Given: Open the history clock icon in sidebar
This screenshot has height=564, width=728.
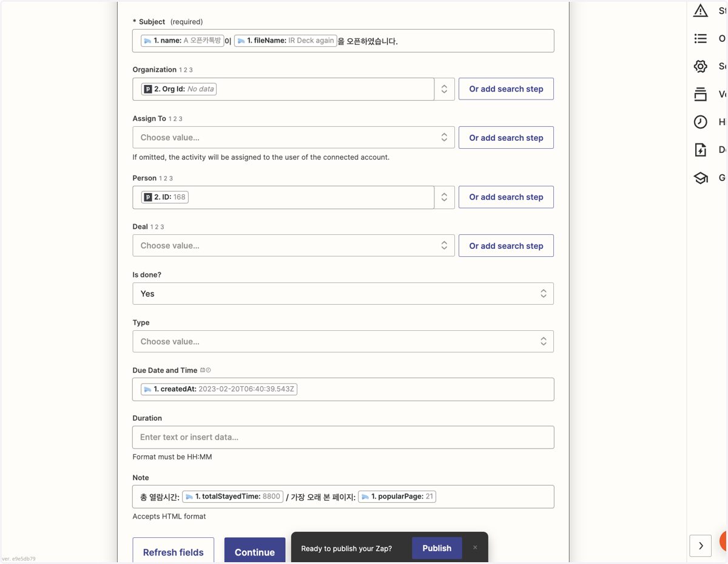Looking at the screenshot, I should tap(701, 122).
